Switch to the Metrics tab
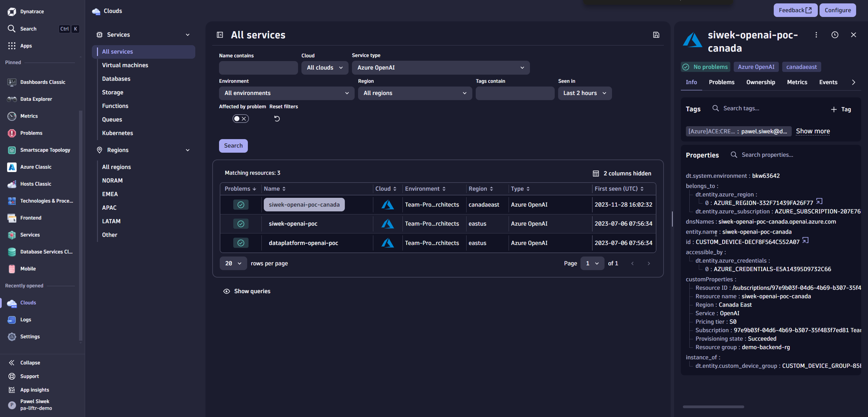Screen dimensions: 868x417 (797, 82)
